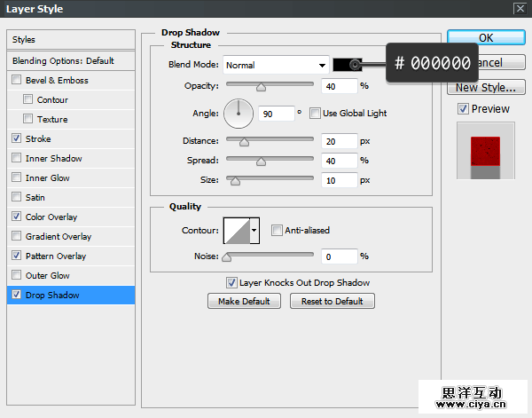This screenshot has width=532, height=418.
Task: Click the Make Default button
Action: pyautogui.click(x=244, y=302)
